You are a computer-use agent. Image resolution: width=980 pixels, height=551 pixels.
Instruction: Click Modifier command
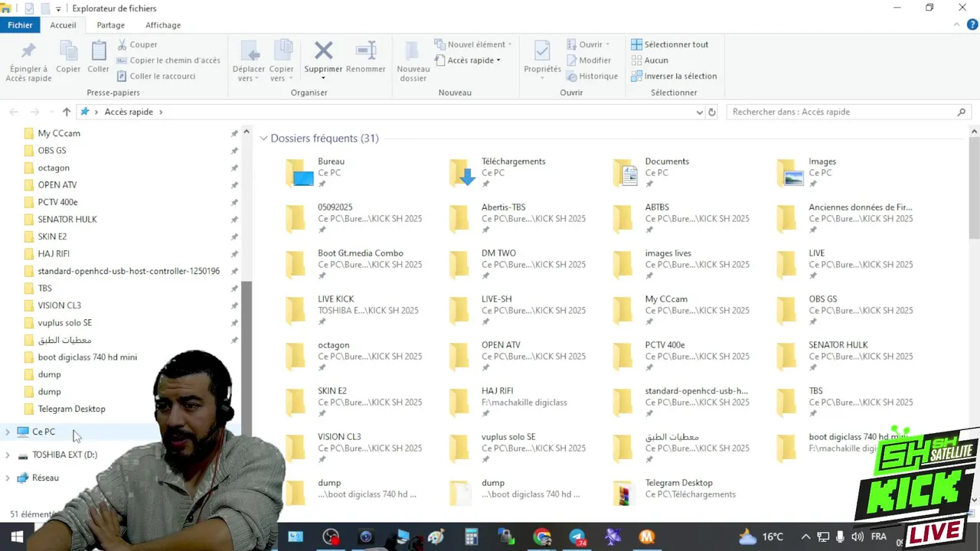589,60
